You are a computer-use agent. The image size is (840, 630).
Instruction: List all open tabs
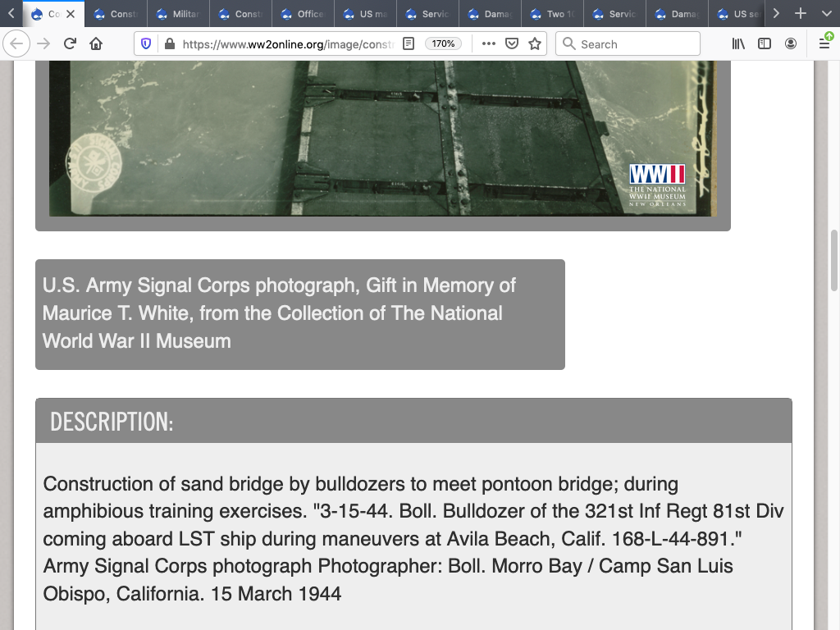coord(826,14)
